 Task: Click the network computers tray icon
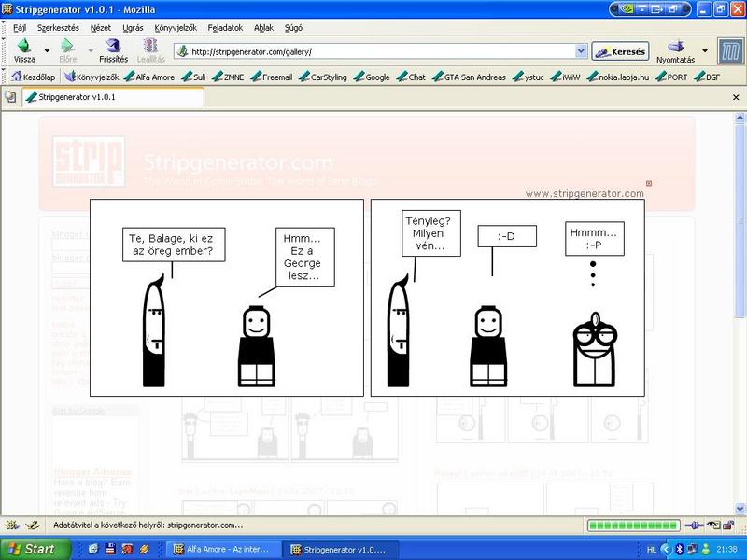(x=692, y=549)
